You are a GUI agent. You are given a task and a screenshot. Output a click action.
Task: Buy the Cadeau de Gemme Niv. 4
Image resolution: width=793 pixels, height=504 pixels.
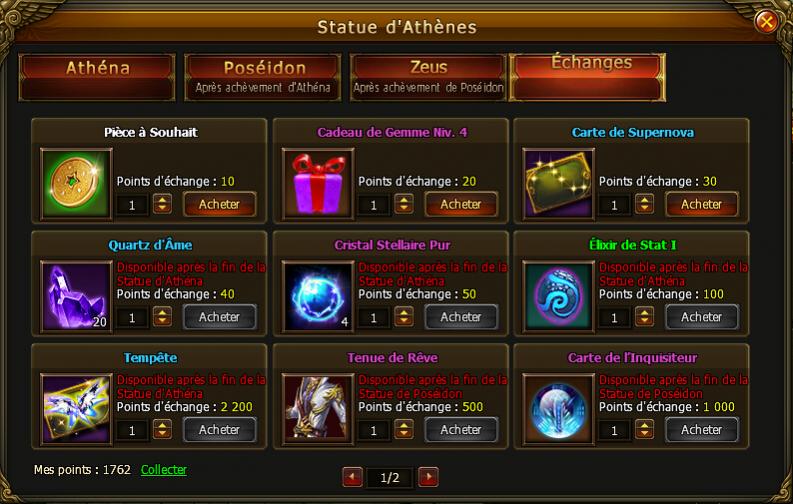tap(461, 204)
